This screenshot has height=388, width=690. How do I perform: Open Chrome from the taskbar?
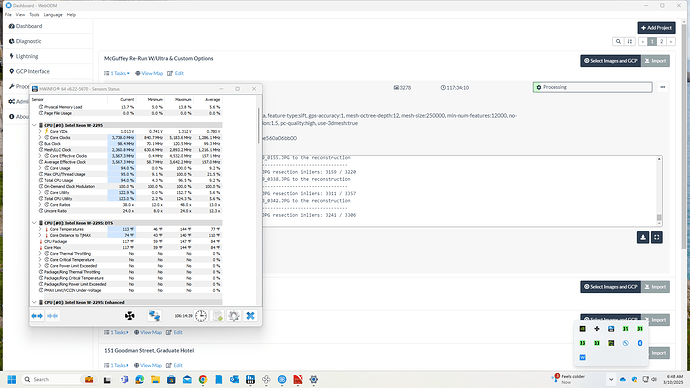coord(203,379)
